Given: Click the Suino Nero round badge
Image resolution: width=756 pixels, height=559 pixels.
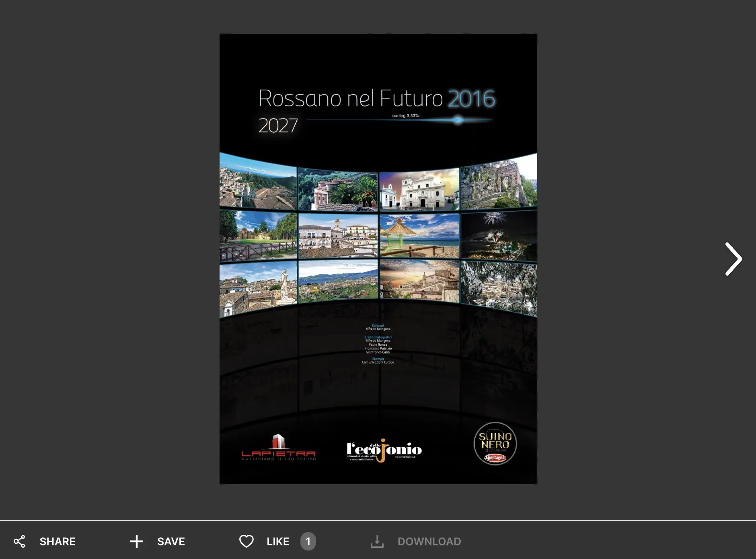Looking at the screenshot, I should pyautogui.click(x=495, y=444).
